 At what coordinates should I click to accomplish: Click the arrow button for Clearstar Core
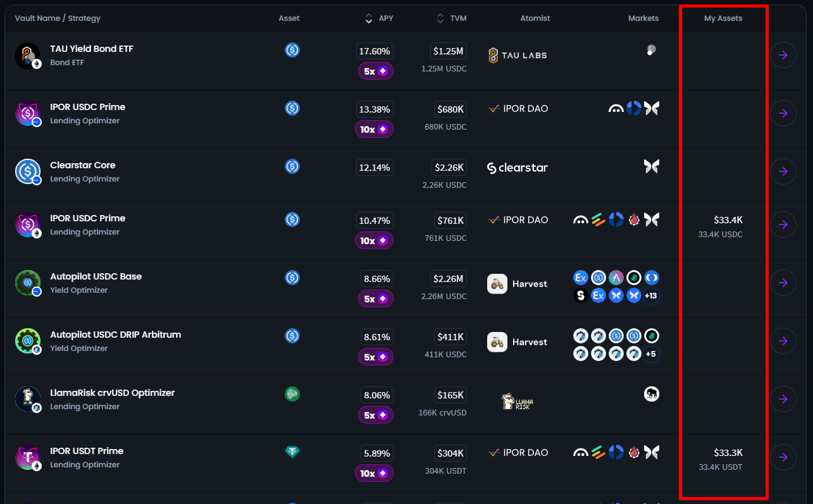tap(783, 171)
